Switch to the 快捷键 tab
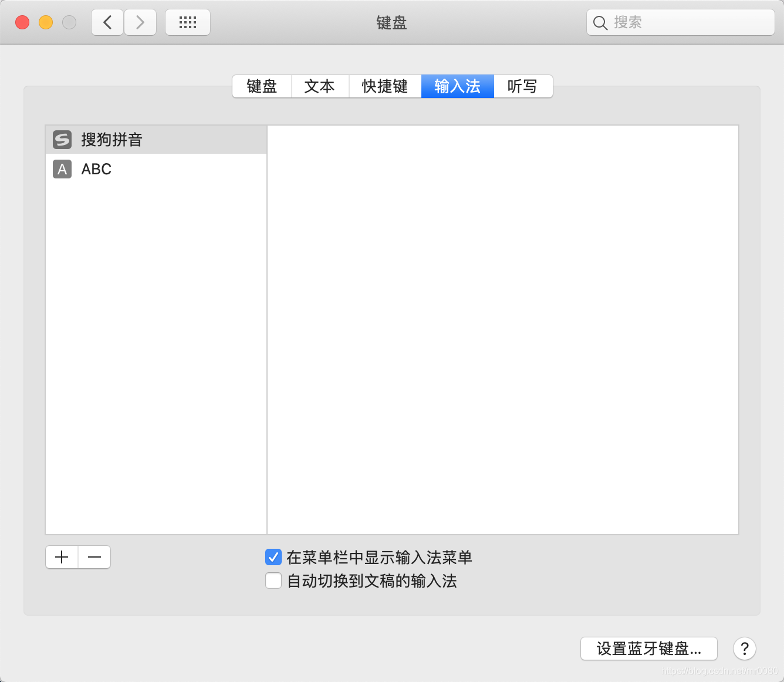The image size is (784, 682). click(385, 86)
